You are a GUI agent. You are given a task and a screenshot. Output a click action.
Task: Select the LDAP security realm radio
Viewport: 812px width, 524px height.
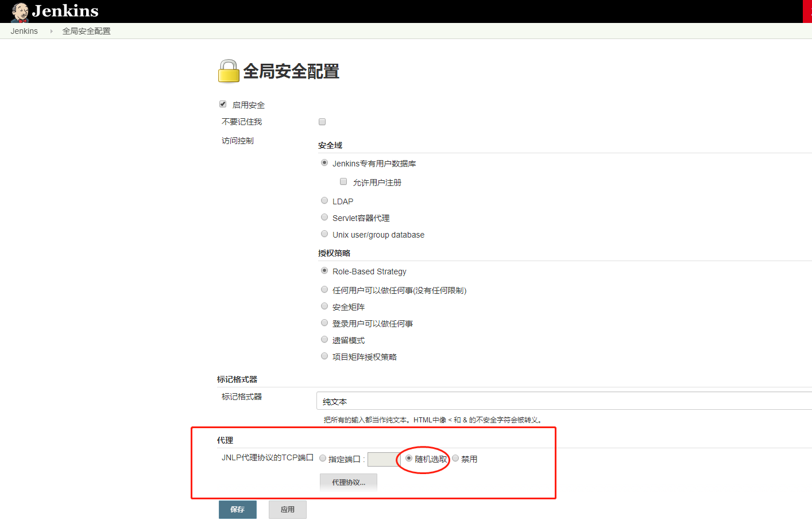pyautogui.click(x=324, y=200)
